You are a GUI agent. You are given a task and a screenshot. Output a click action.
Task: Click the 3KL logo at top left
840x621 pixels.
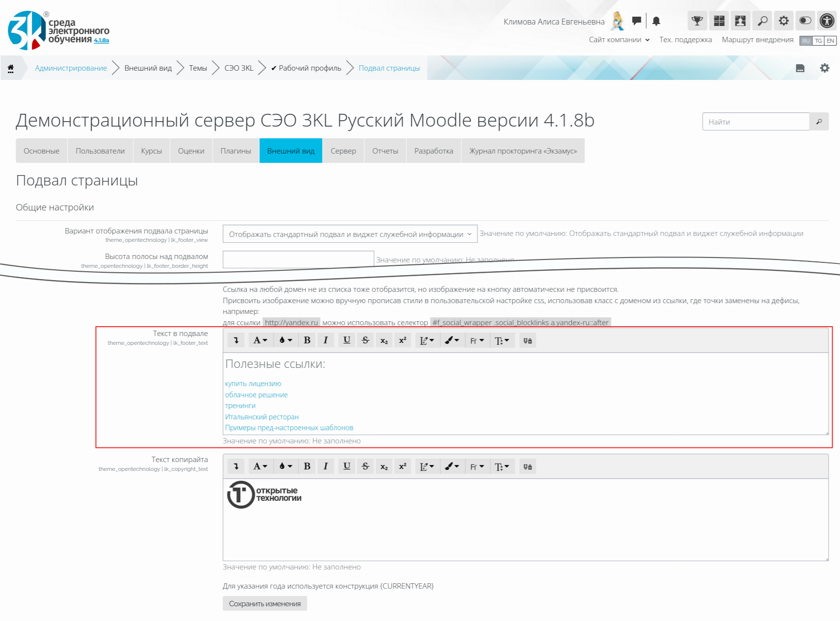(x=58, y=30)
